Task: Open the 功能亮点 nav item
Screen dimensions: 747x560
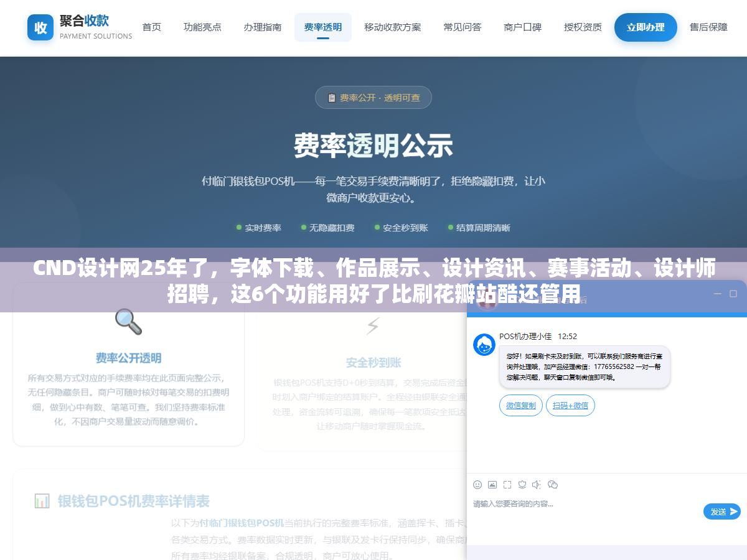Action: 202,27
